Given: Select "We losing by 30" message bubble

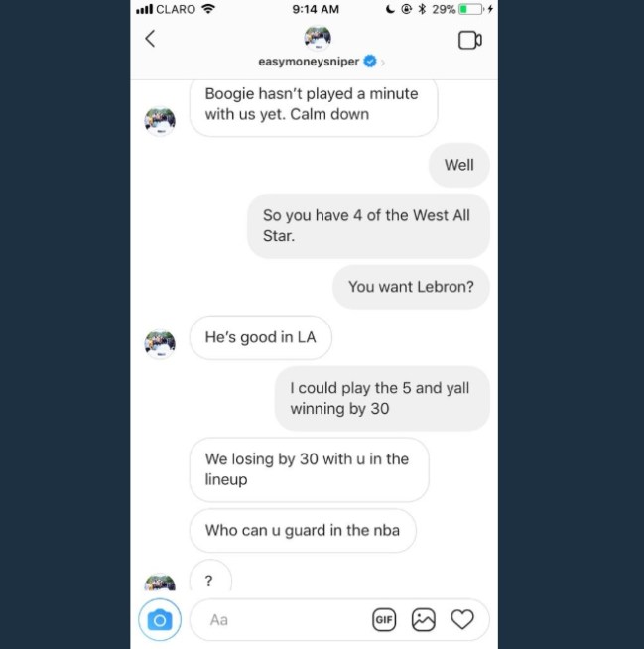Looking at the screenshot, I should [x=310, y=469].
